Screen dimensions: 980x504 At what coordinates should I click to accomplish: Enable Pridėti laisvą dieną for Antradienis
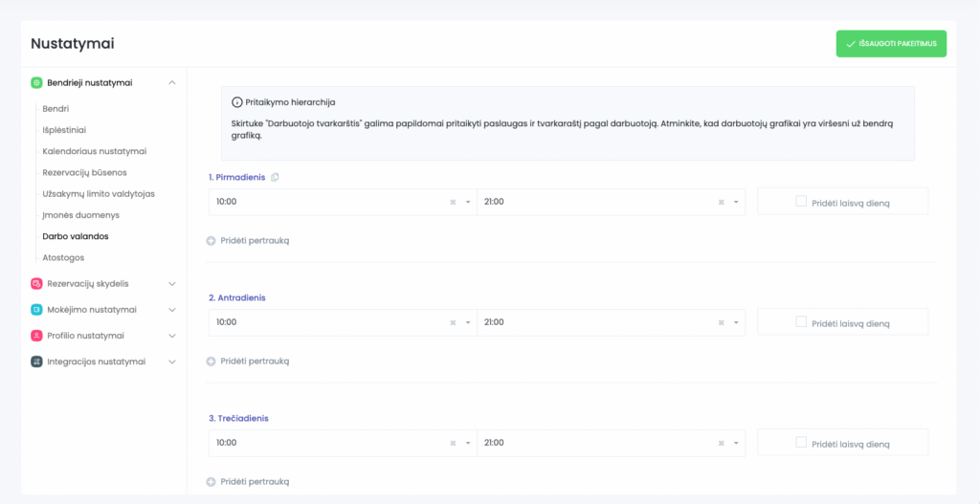[x=801, y=321]
